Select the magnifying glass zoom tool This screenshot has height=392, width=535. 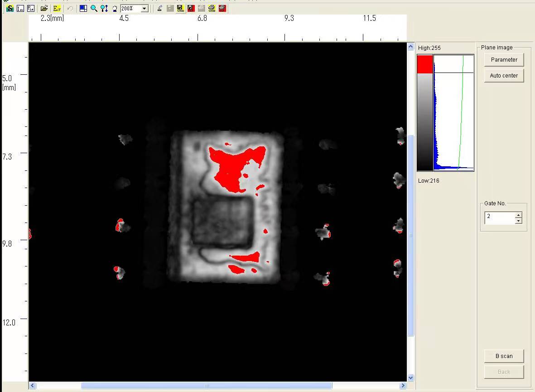click(94, 9)
